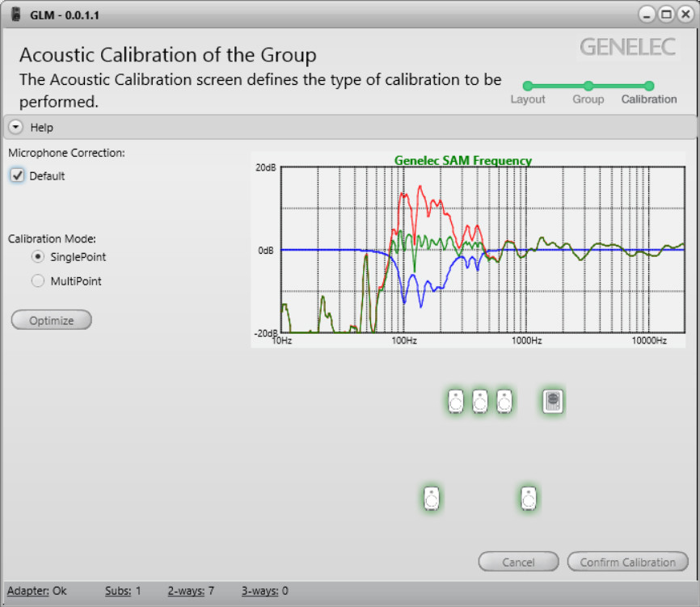Select the right front speaker icon

coord(504,402)
